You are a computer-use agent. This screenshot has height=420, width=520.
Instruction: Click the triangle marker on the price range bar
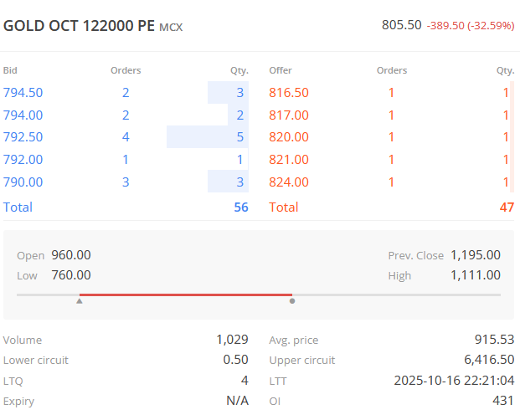click(80, 300)
